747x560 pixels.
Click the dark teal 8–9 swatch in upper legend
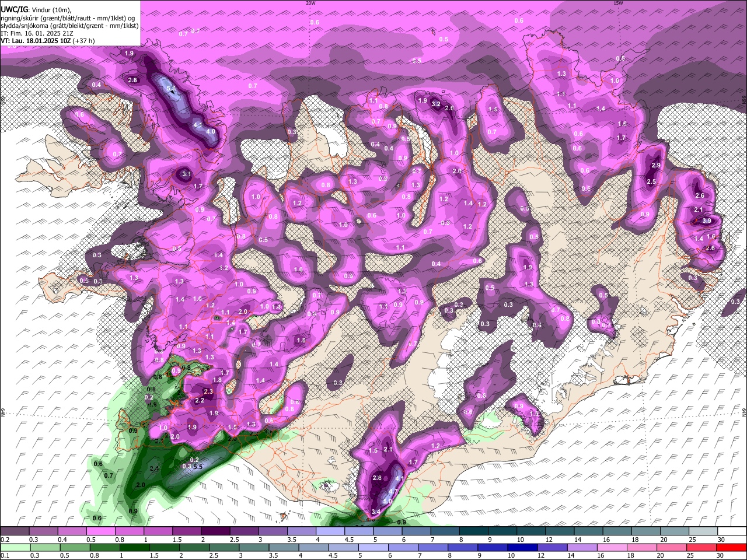pos(474,531)
